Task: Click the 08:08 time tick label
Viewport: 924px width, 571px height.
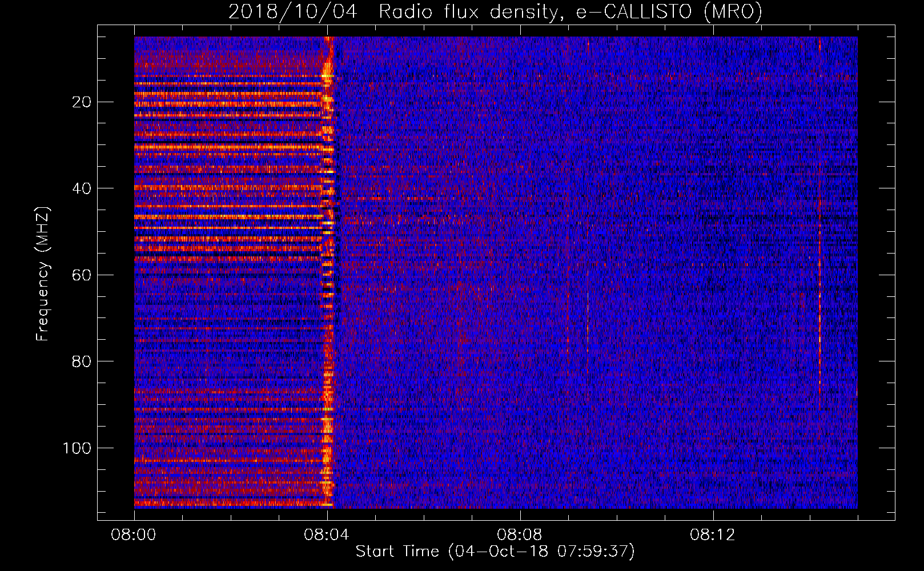Action: (x=520, y=535)
